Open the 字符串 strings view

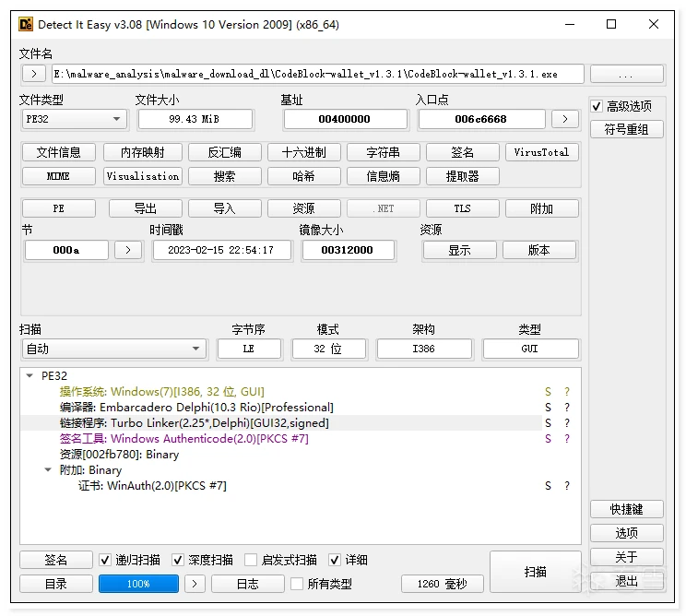pyautogui.click(x=384, y=152)
